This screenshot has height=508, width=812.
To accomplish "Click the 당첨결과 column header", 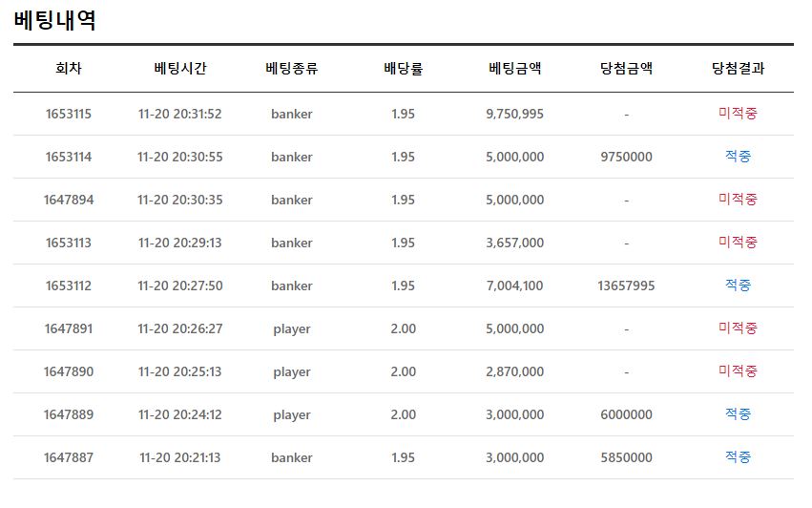I will (738, 69).
